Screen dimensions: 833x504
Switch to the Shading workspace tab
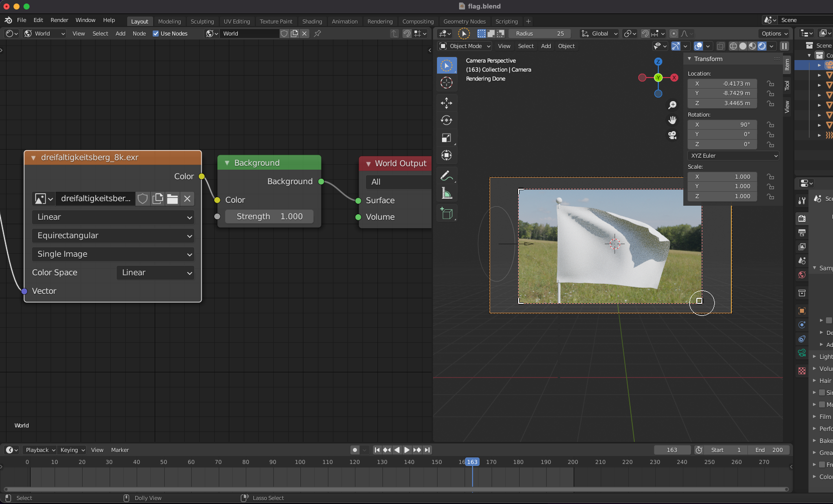pyautogui.click(x=312, y=22)
